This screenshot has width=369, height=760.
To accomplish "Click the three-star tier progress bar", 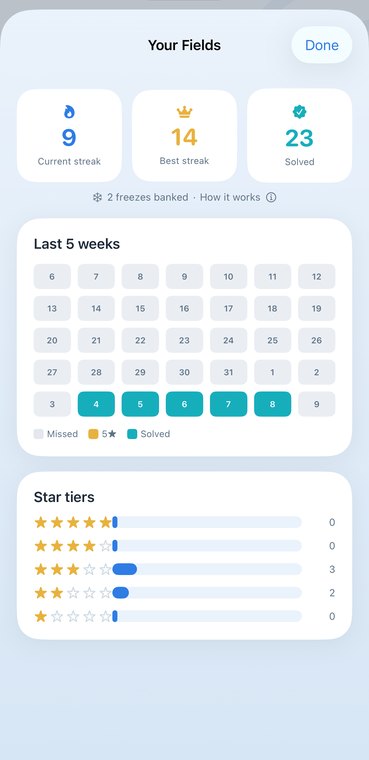I will click(x=207, y=570).
